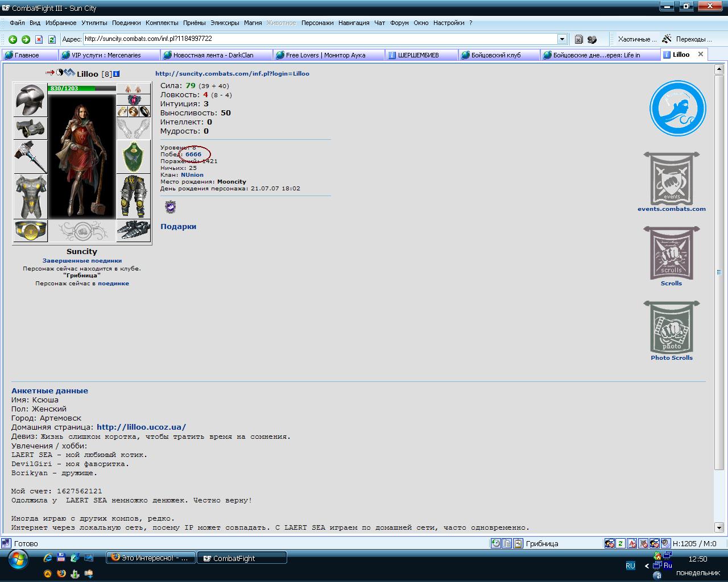728x582 pixels.
Task: Open the address bar dropdown arrow
Action: tap(562, 39)
